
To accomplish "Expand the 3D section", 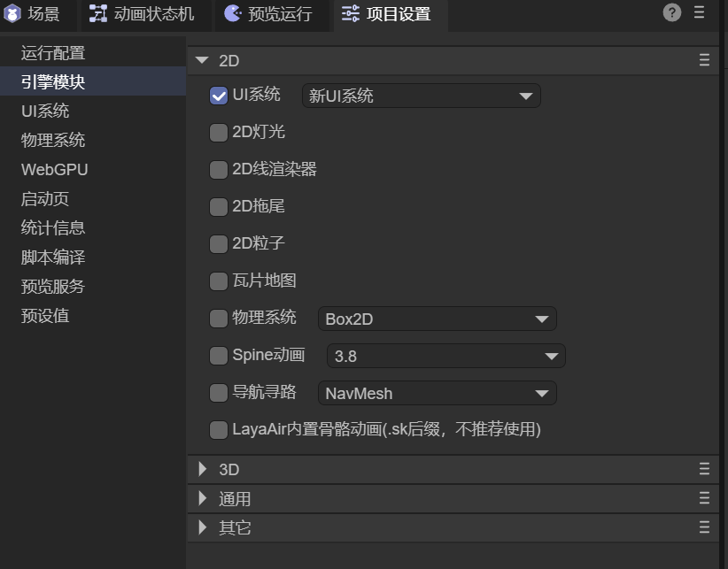I will (x=203, y=469).
